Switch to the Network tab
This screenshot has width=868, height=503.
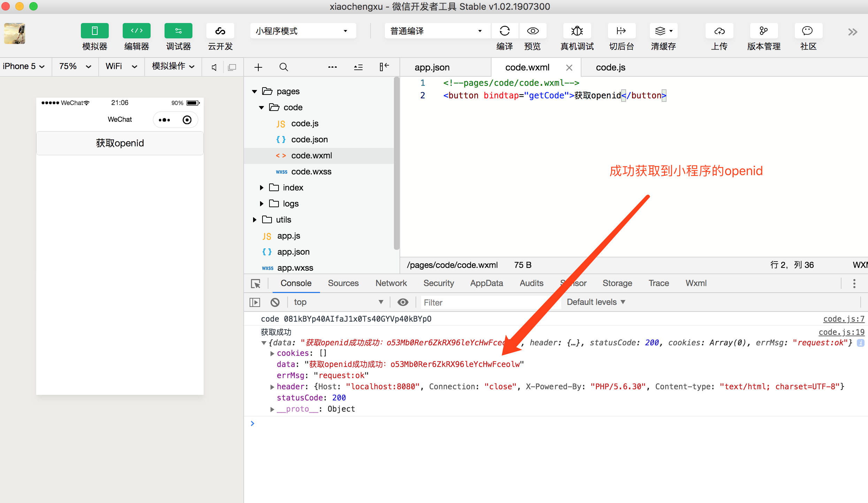[391, 283]
